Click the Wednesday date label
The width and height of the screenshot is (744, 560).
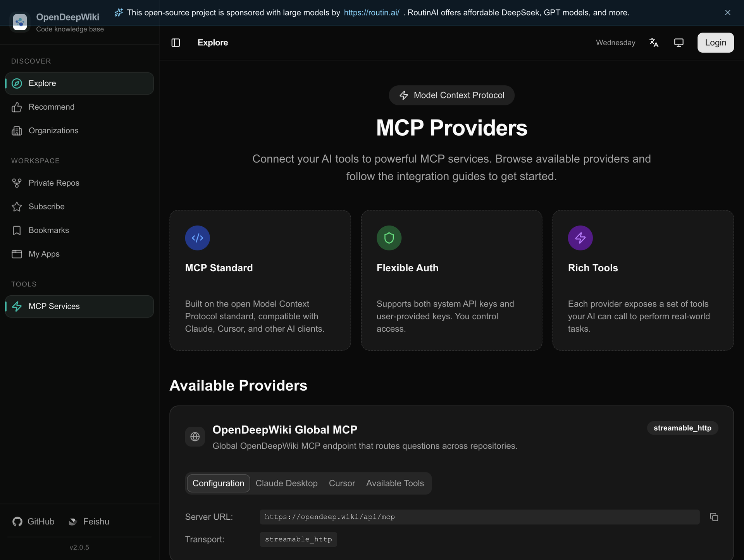click(615, 43)
